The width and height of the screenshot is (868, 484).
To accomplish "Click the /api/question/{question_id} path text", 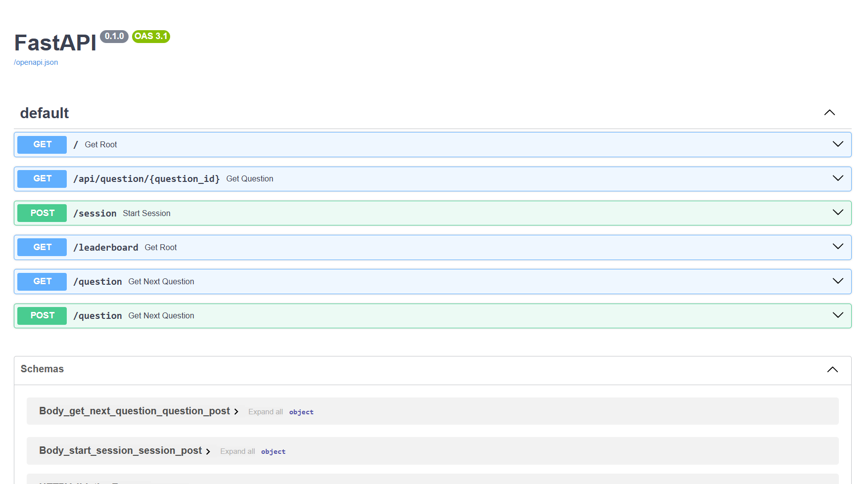I will tap(146, 178).
